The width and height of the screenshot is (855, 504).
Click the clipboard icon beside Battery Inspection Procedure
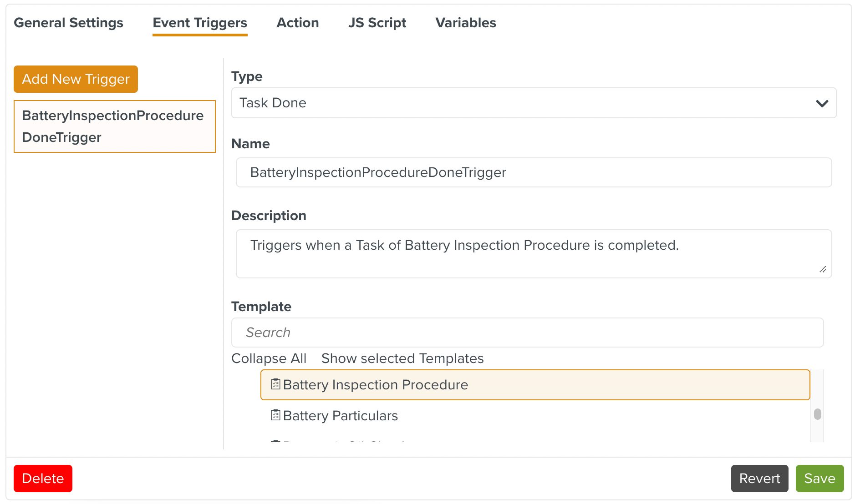coord(275,384)
